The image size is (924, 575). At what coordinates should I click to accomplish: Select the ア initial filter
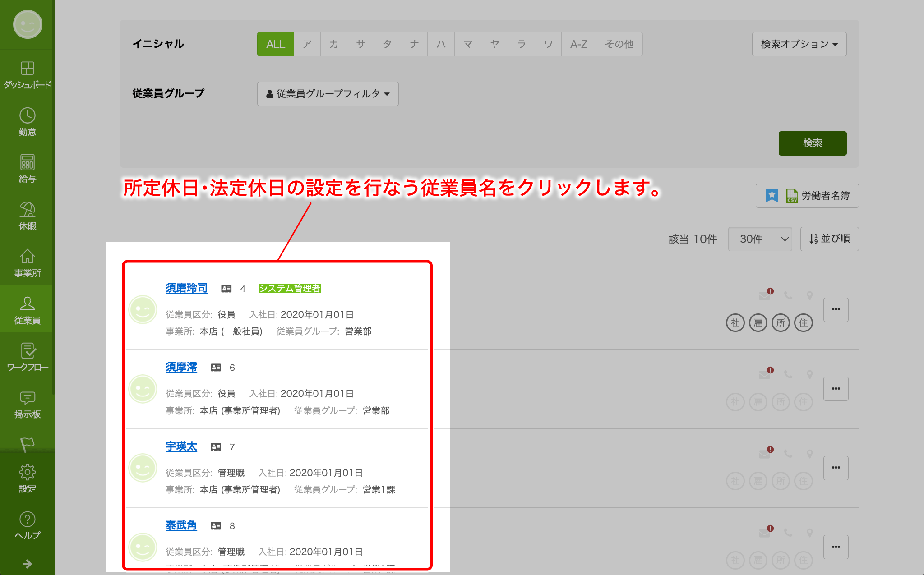coord(307,44)
